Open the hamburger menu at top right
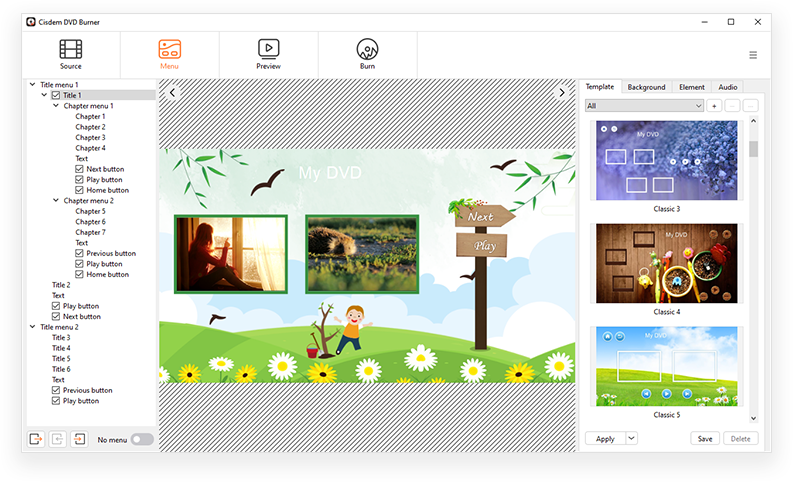 pos(753,55)
